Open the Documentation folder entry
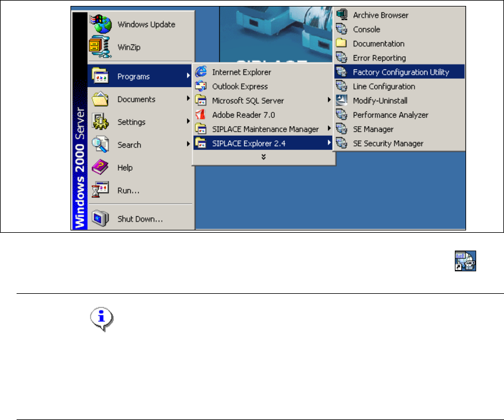 (400, 43)
